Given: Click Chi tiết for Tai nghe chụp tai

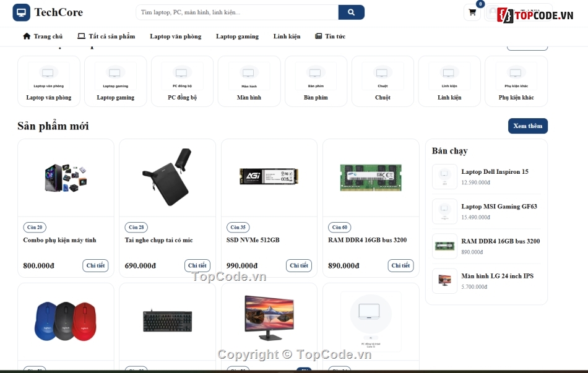Looking at the screenshot, I should (x=197, y=265).
